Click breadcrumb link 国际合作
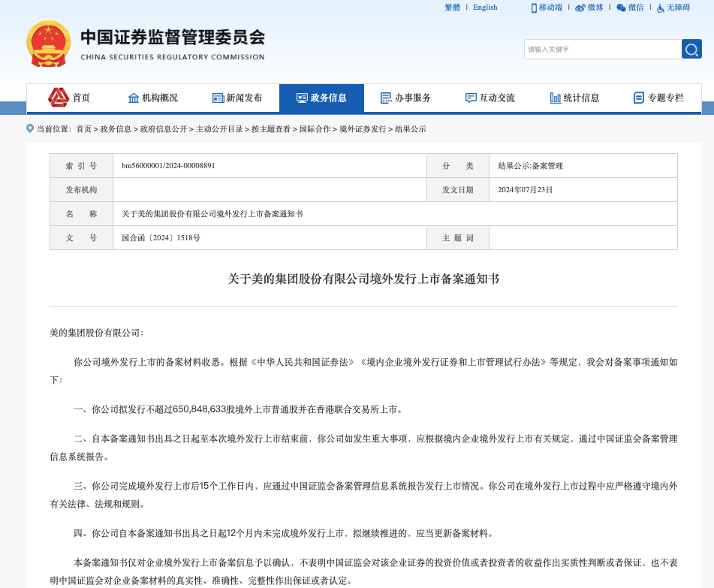Image resolution: width=714 pixels, height=588 pixels. point(315,129)
